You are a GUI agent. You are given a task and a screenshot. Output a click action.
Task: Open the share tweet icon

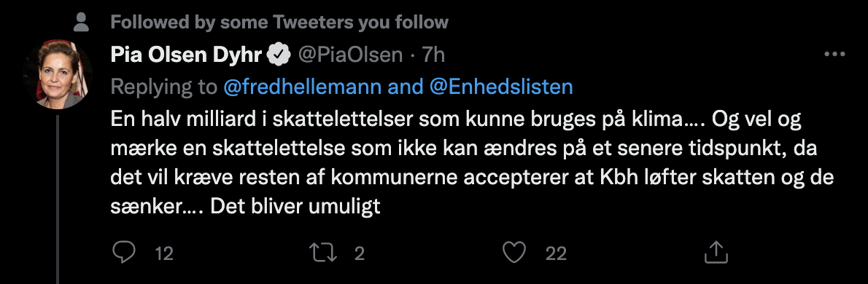tap(715, 252)
